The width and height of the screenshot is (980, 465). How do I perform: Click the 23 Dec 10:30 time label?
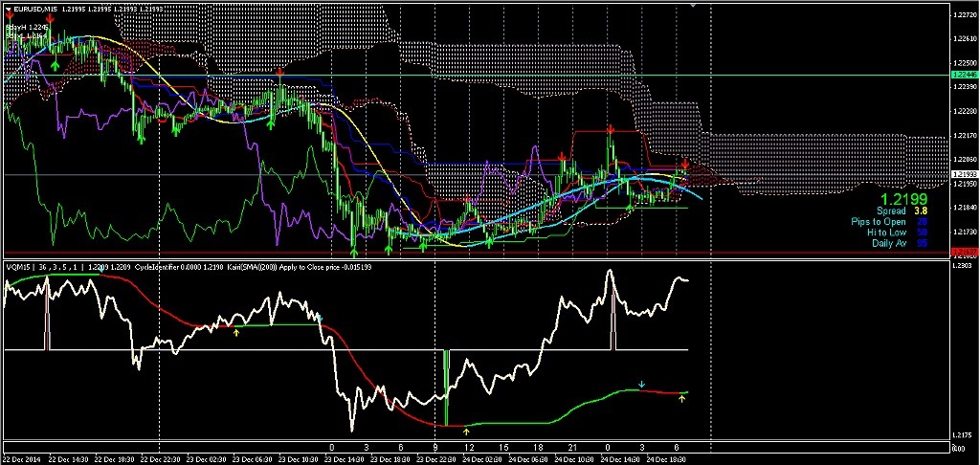pyautogui.click(x=299, y=458)
